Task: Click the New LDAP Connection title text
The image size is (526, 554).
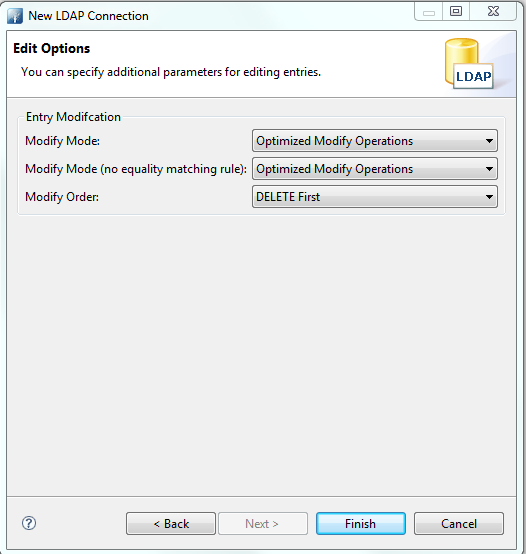Action: tap(88, 16)
